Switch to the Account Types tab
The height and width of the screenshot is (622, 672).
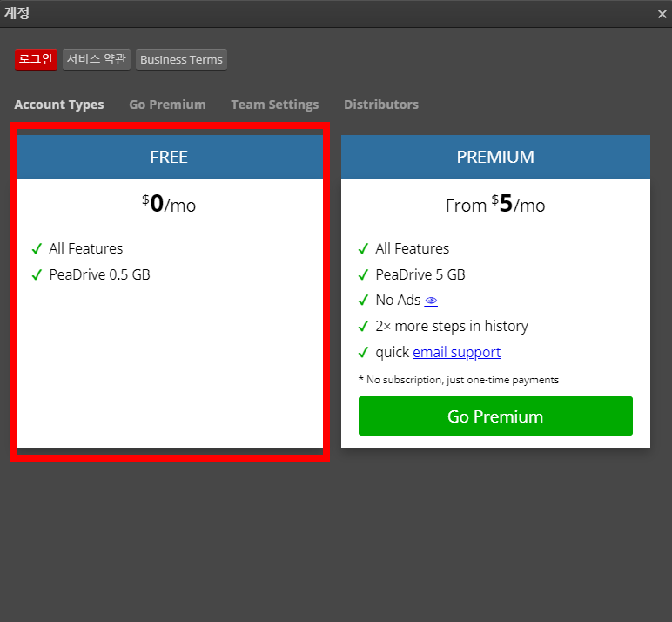coord(59,105)
